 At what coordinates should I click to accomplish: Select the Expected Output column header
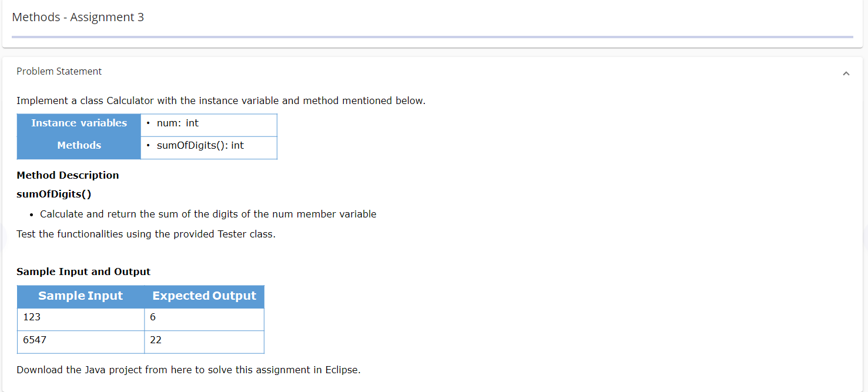(x=205, y=296)
